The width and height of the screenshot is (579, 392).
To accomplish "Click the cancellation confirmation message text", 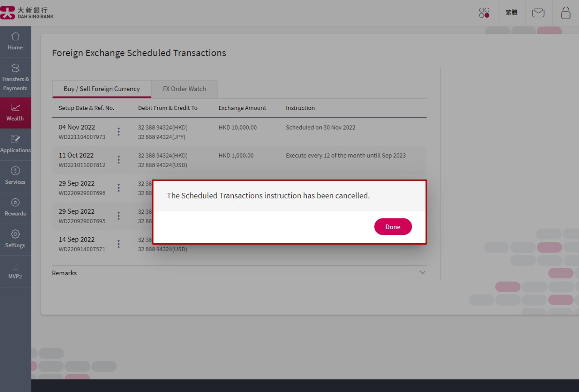I will (268, 195).
